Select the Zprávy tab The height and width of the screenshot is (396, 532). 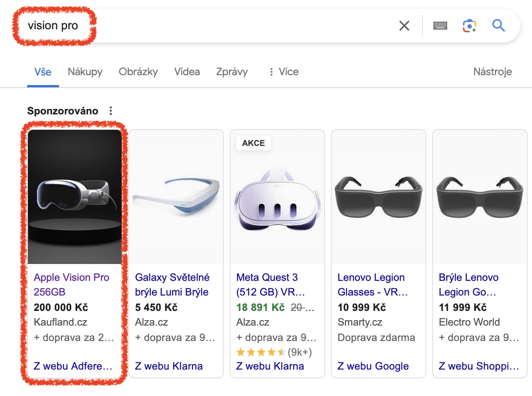click(232, 72)
